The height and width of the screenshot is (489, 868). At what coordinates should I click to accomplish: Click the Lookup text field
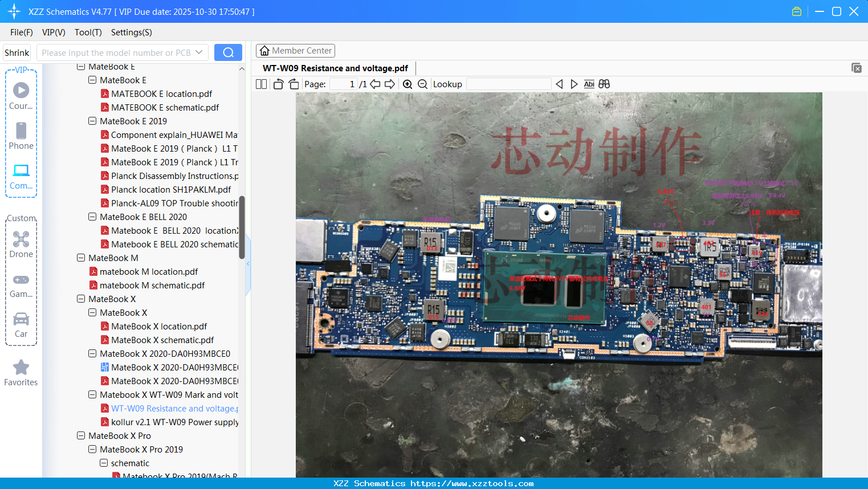coord(508,84)
